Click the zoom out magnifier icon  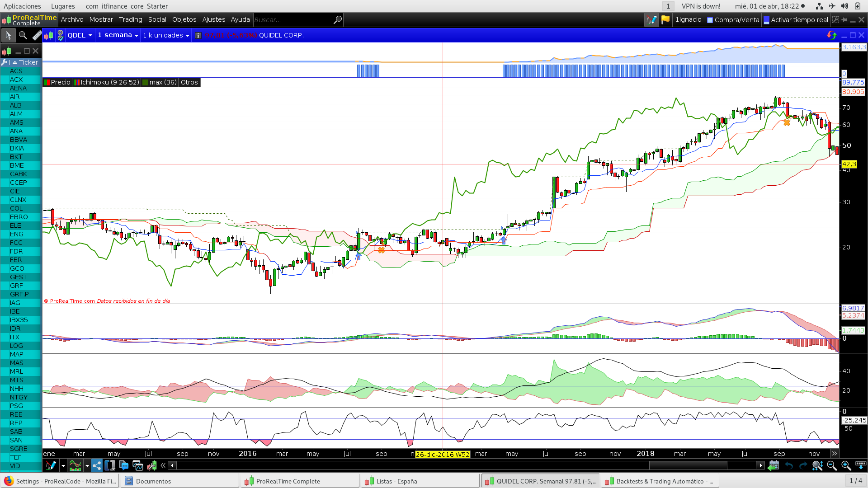tap(831, 465)
